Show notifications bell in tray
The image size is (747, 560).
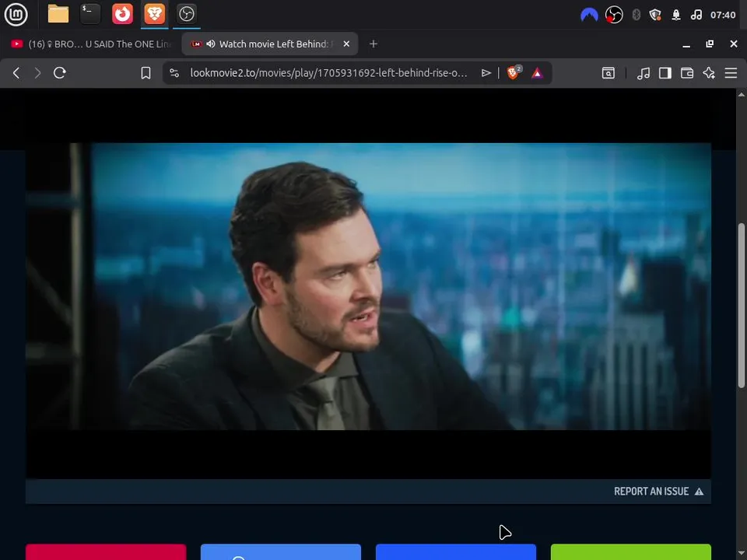coord(676,16)
